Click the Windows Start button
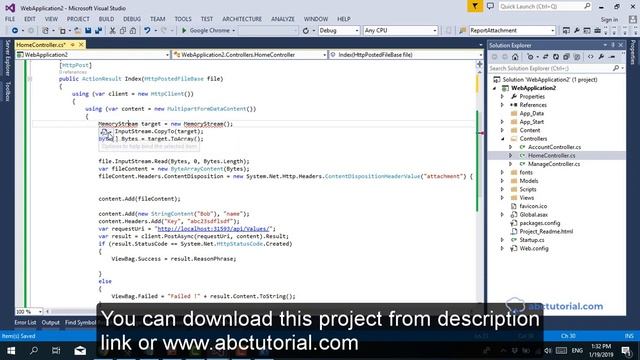The width and height of the screenshot is (640, 360). 11,350
